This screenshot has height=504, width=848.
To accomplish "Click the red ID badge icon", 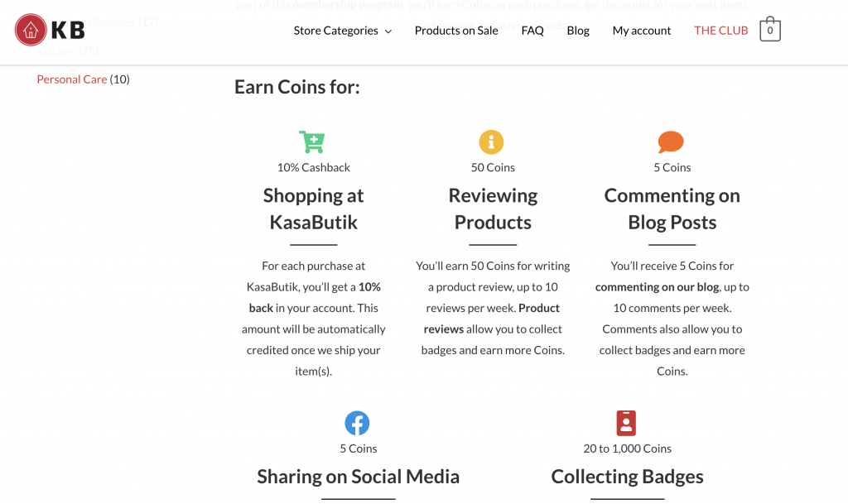I will (x=626, y=423).
